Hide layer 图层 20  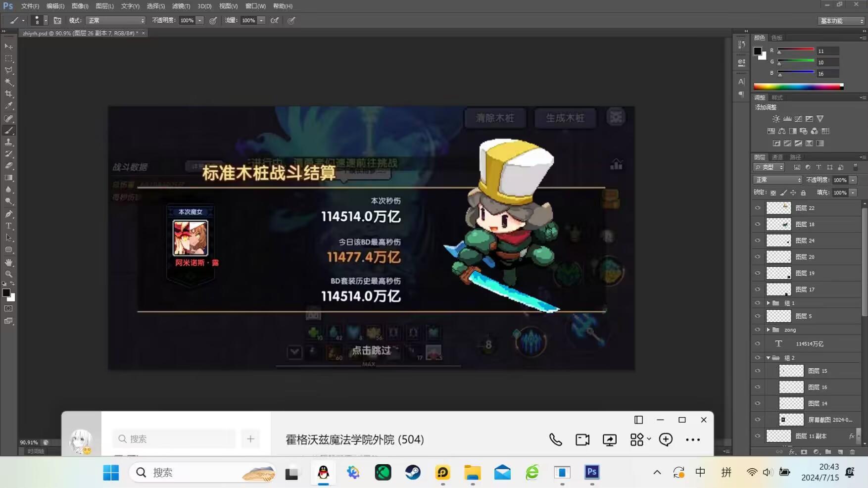(757, 257)
